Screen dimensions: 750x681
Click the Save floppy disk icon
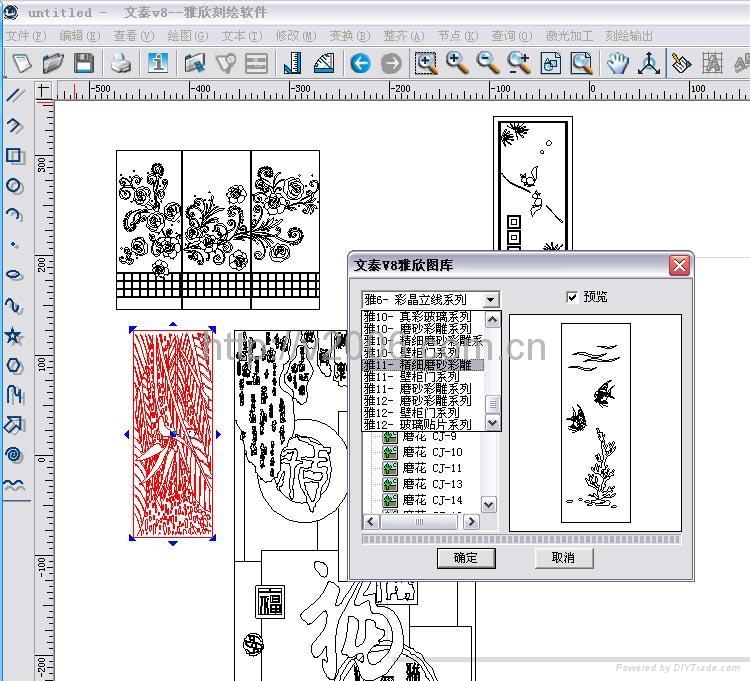pyautogui.click(x=84, y=63)
